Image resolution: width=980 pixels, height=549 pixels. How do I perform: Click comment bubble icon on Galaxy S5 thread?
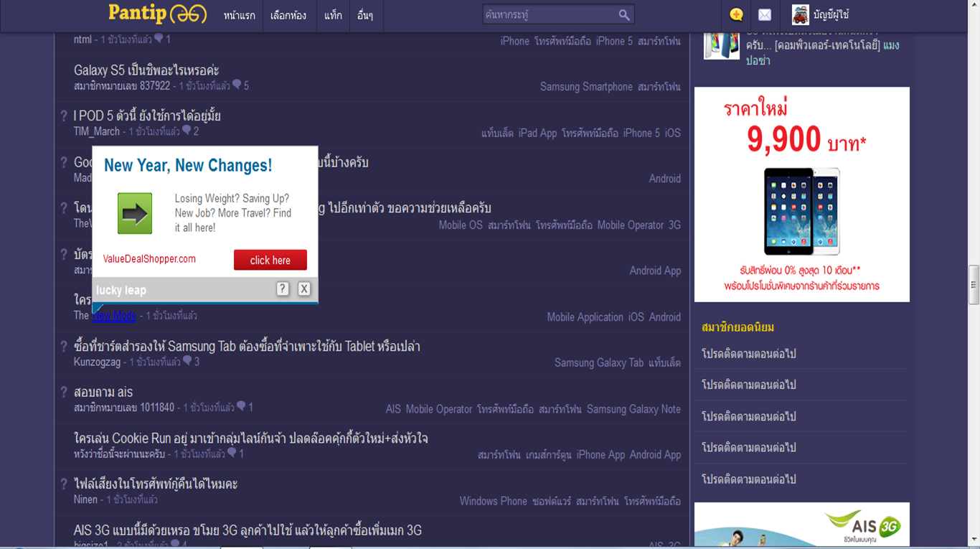point(237,85)
